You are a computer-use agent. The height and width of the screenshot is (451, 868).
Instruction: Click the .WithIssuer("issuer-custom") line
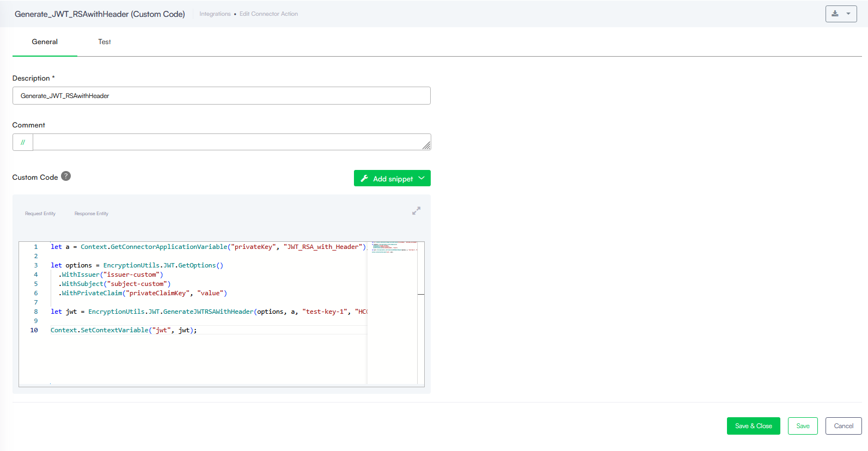(111, 275)
